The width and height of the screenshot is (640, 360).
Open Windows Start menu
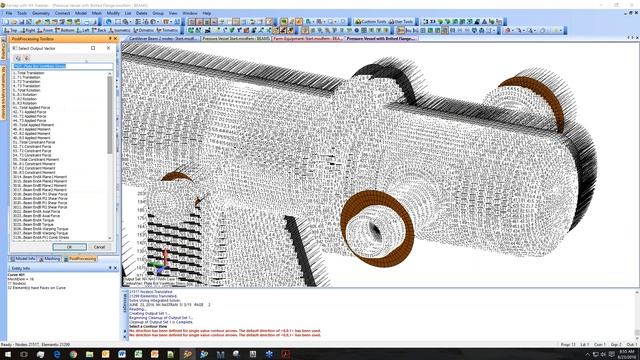[x=8, y=354]
